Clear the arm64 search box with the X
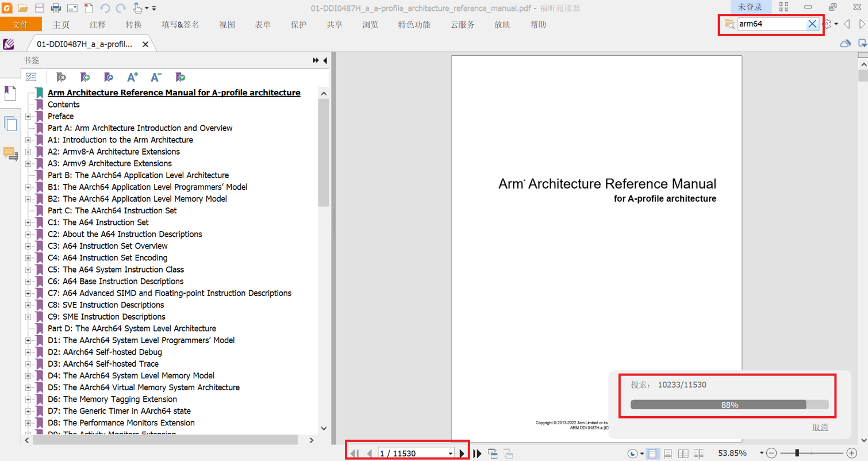This screenshot has height=461, width=868. click(x=812, y=24)
